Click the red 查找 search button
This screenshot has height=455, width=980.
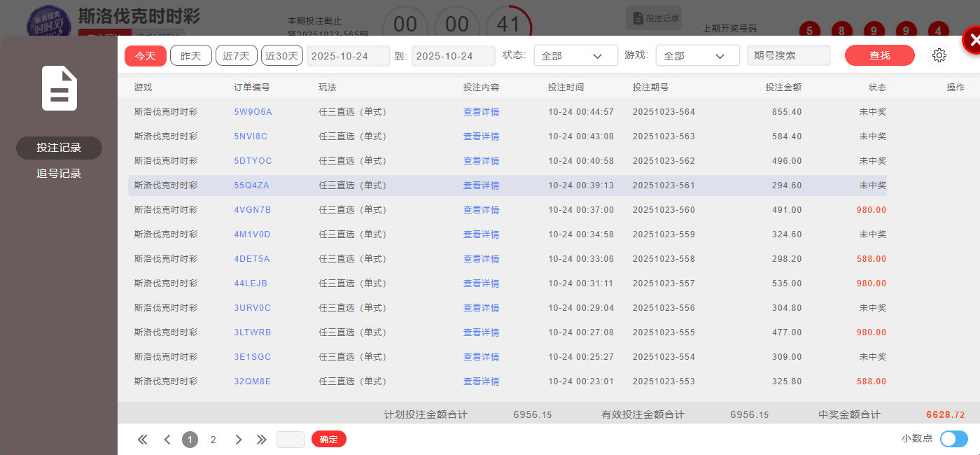click(879, 56)
